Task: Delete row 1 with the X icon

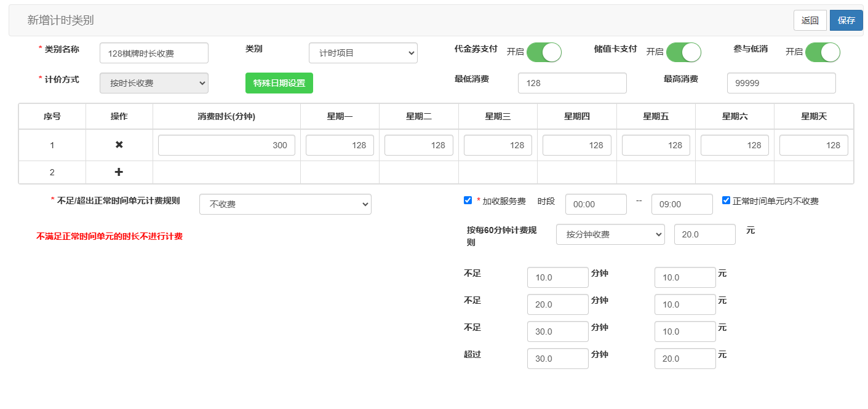Action: [119, 145]
